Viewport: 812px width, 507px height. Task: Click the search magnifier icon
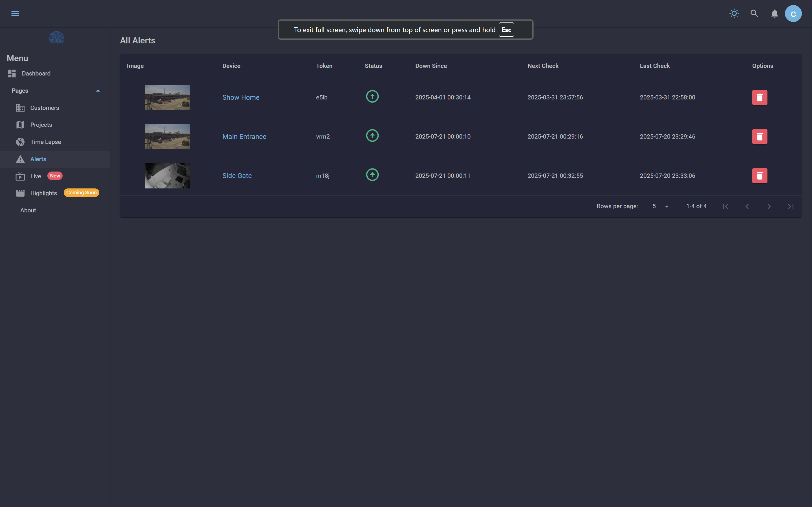click(754, 14)
